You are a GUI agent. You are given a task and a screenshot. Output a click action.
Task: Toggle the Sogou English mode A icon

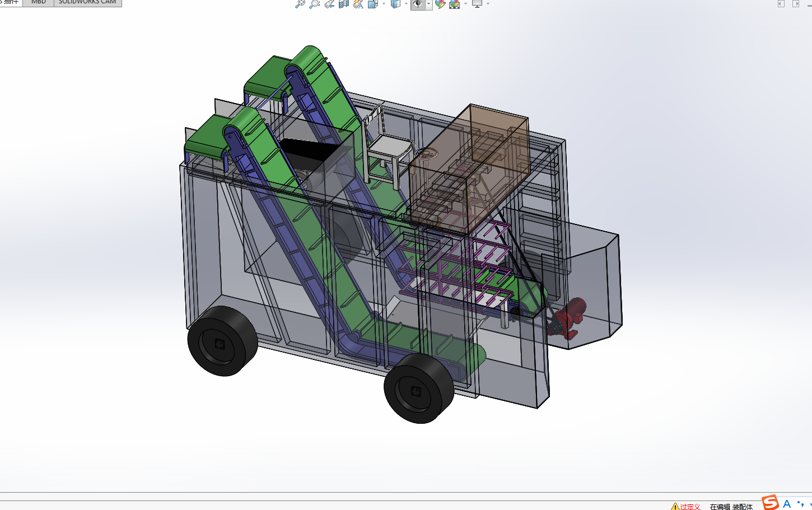(x=787, y=504)
